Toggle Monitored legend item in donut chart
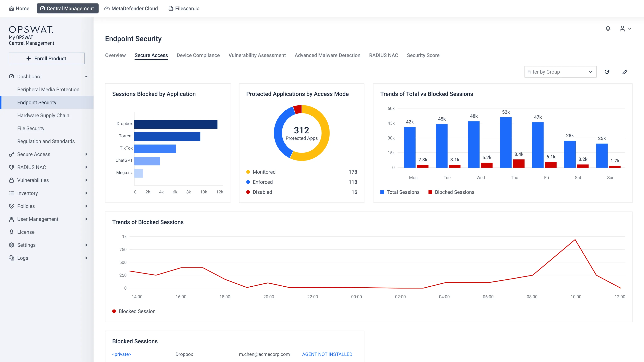 [x=264, y=172]
